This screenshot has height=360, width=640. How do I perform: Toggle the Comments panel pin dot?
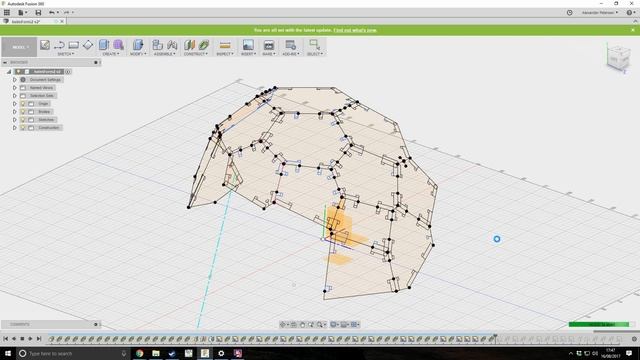click(x=96, y=324)
